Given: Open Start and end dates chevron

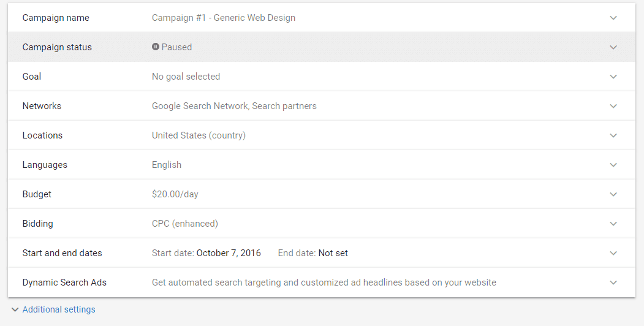Looking at the screenshot, I should (613, 253).
